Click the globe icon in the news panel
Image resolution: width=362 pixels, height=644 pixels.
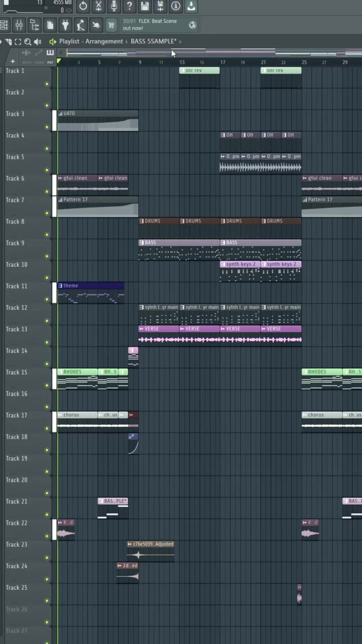(x=193, y=25)
